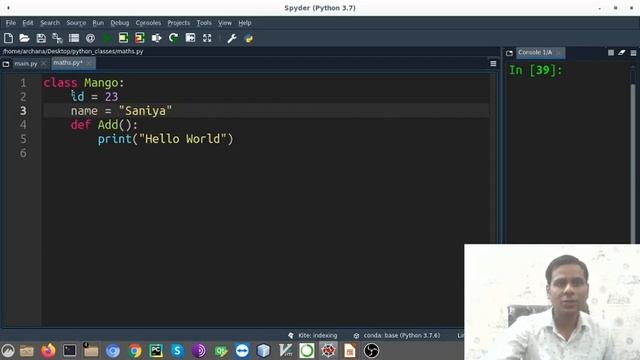
Task: Click the string "Saniya" on line 3
Action: pos(145,111)
